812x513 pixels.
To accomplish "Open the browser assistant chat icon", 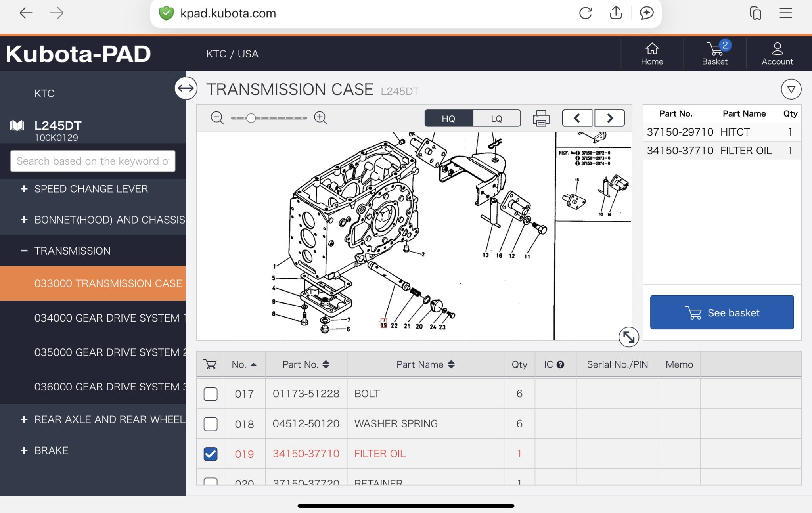I will click(x=647, y=13).
